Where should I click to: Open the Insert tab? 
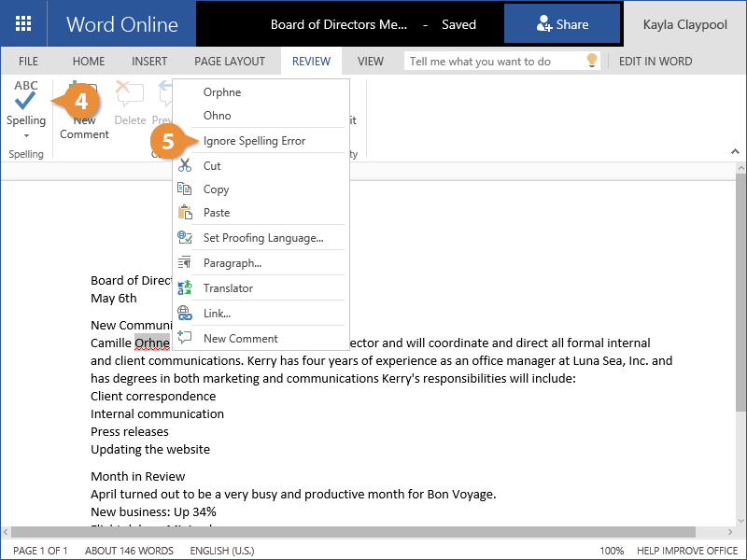[x=149, y=62]
